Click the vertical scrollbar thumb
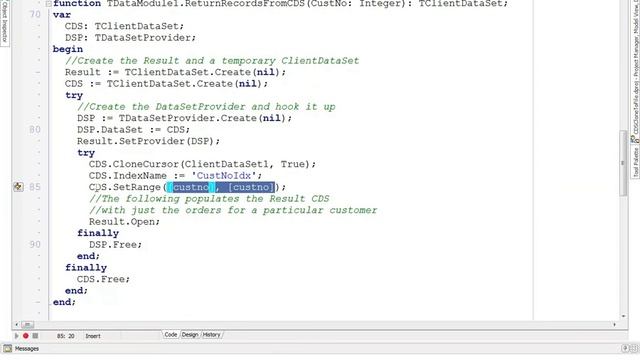The width and height of the screenshot is (640, 360). [623, 163]
